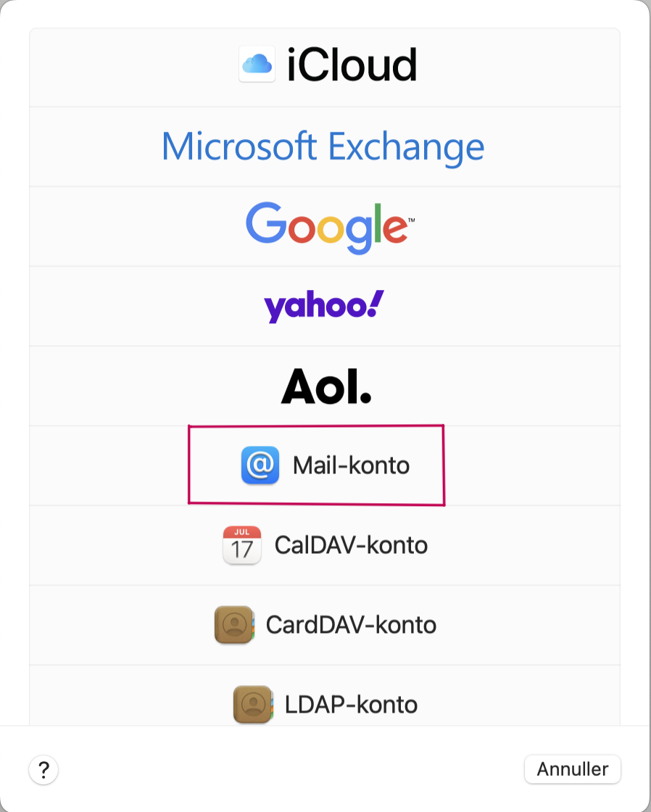Click empty row area right of Aol.

(496, 386)
